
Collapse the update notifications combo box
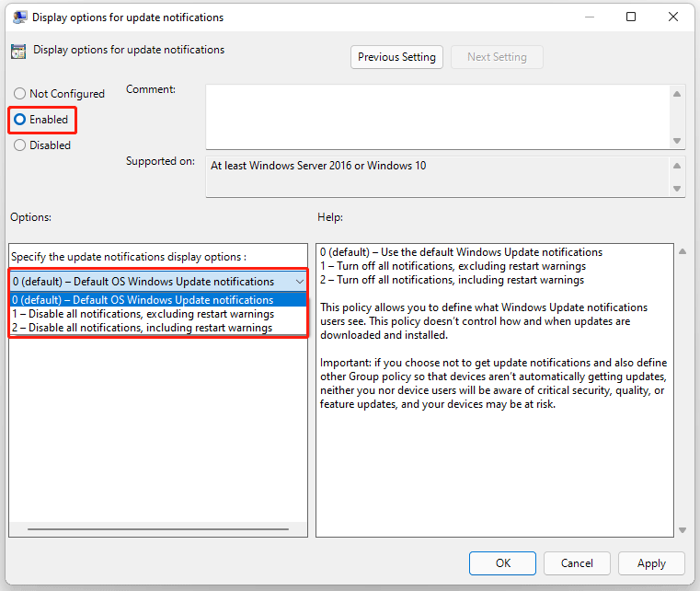click(300, 282)
